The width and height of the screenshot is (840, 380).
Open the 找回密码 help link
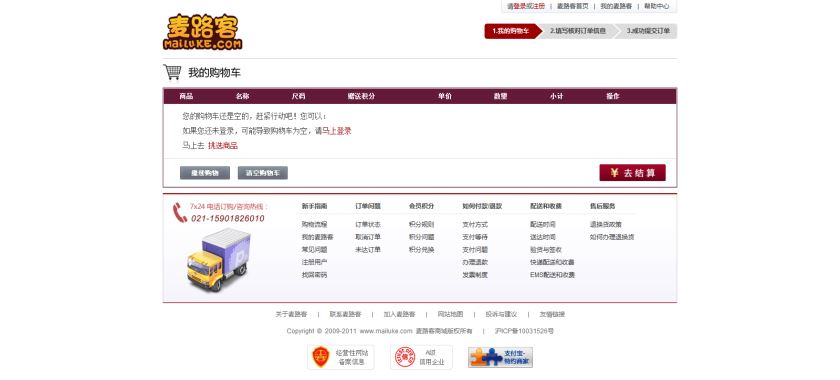[314, 275]
